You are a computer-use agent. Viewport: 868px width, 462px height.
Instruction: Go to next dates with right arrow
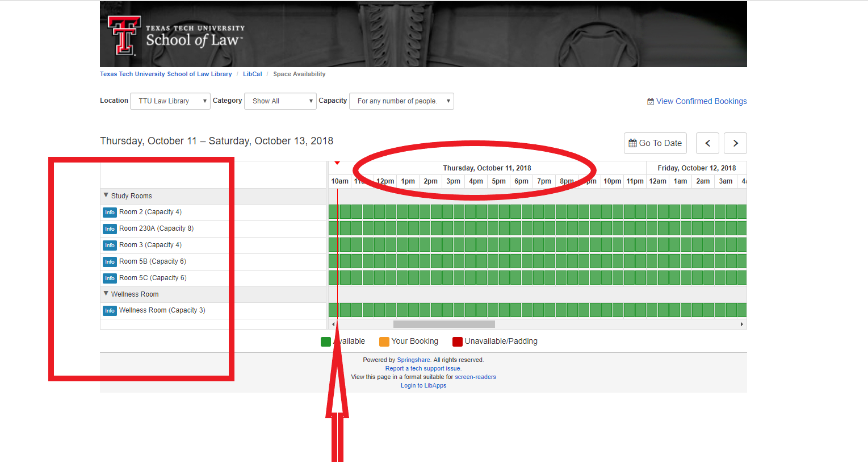pyautogui.click(x=735, y=143)
